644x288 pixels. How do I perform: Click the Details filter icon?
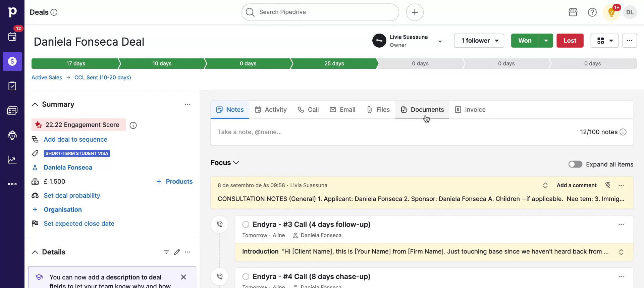click(166, 252)
